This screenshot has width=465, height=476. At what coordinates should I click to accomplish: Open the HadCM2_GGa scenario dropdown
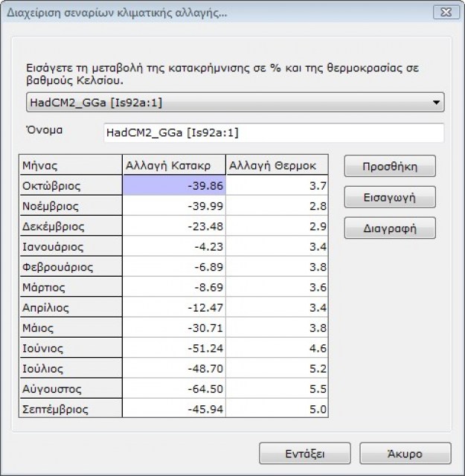click(234, 103)
